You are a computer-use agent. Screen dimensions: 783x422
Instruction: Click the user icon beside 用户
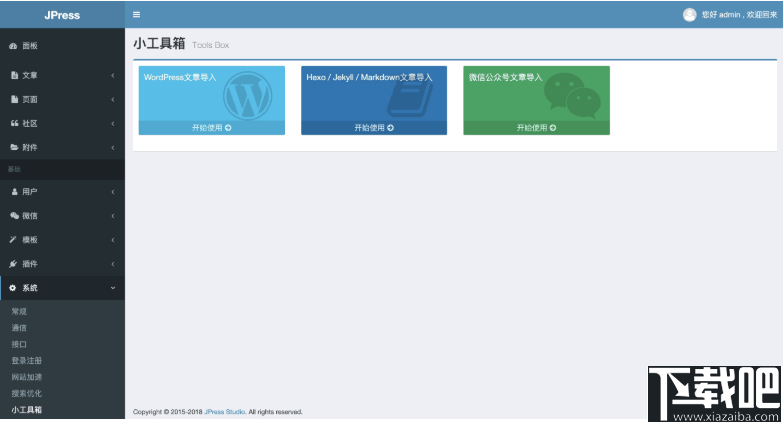(x=14, y=192)
